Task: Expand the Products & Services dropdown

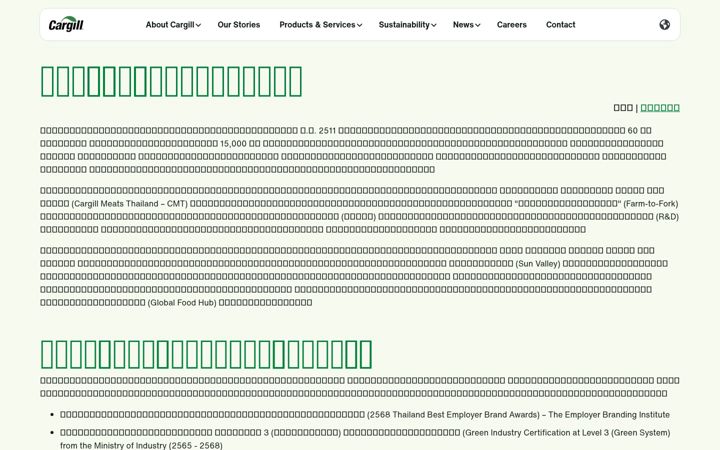Action: (321, 25)
